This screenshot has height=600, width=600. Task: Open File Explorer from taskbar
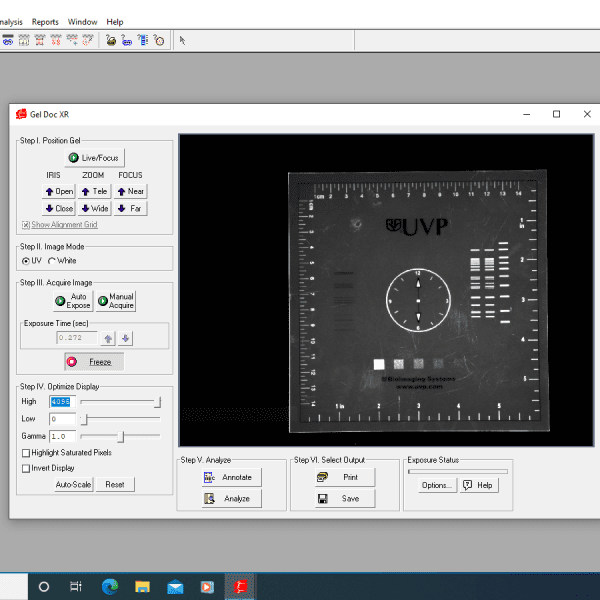pos(142,587)
